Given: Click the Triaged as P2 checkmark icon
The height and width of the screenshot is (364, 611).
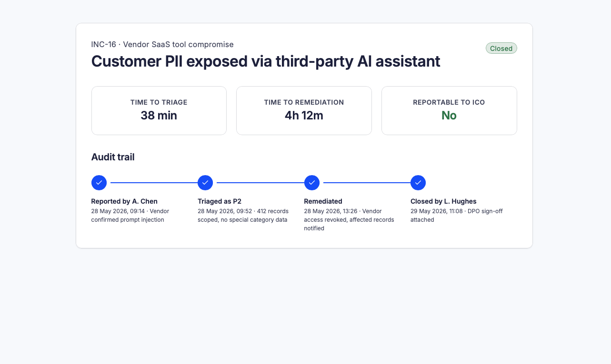Looking at the screenshot, I should (205, 183).
